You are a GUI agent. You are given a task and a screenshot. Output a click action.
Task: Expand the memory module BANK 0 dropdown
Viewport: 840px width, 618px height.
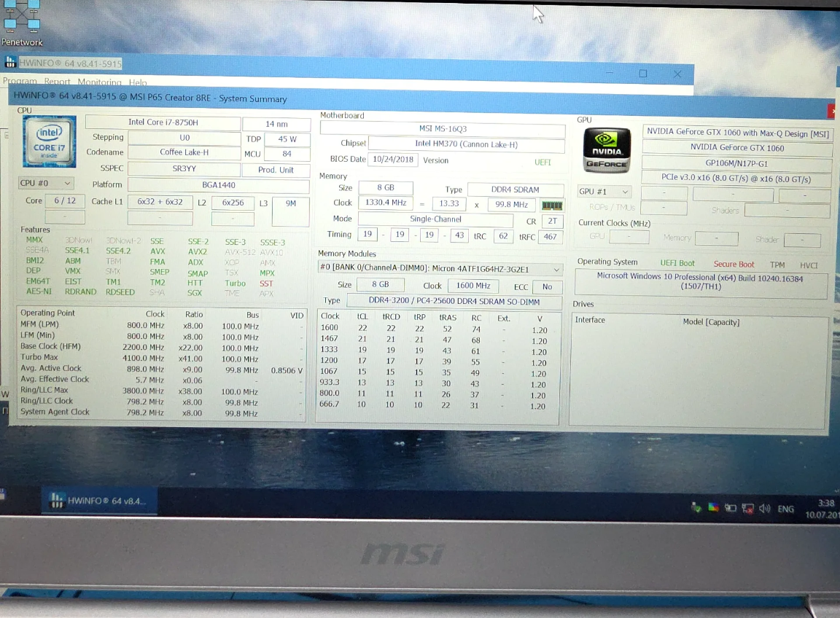pyautogui.click(x=439, y=268)
